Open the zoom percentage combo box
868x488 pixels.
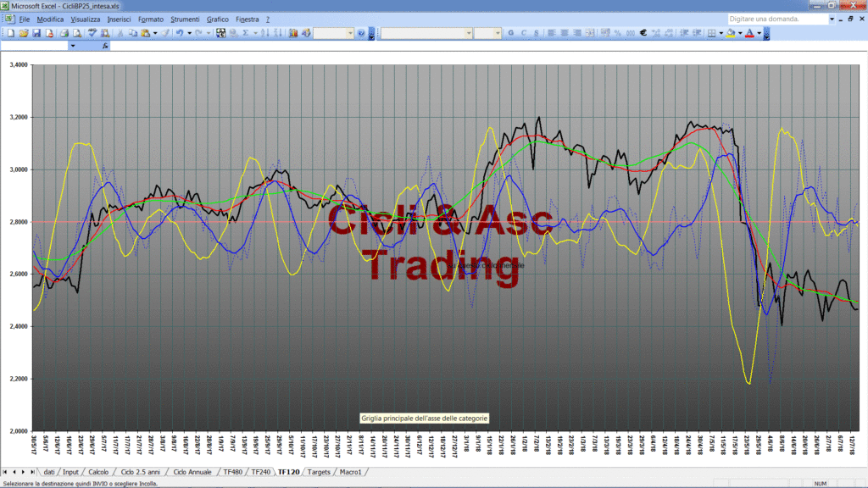click(x=334, y=33)
